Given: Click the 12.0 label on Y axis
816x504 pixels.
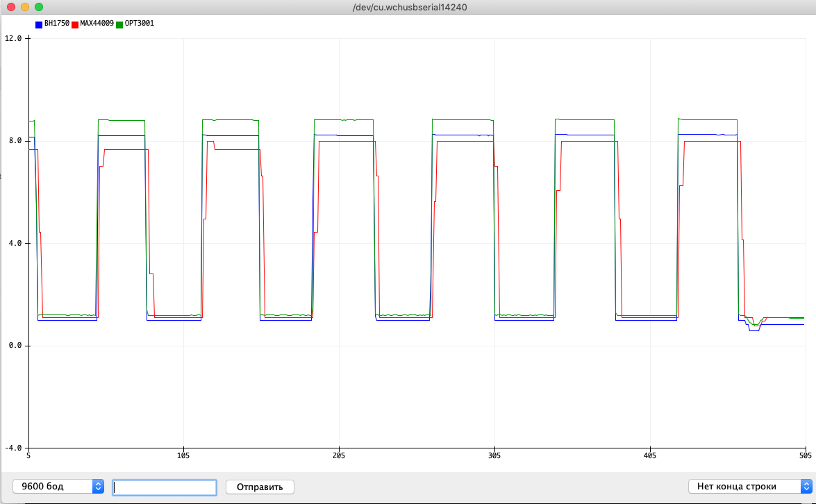Looking at the screenshot, I should pyautogui.click(x=13, y=38).
